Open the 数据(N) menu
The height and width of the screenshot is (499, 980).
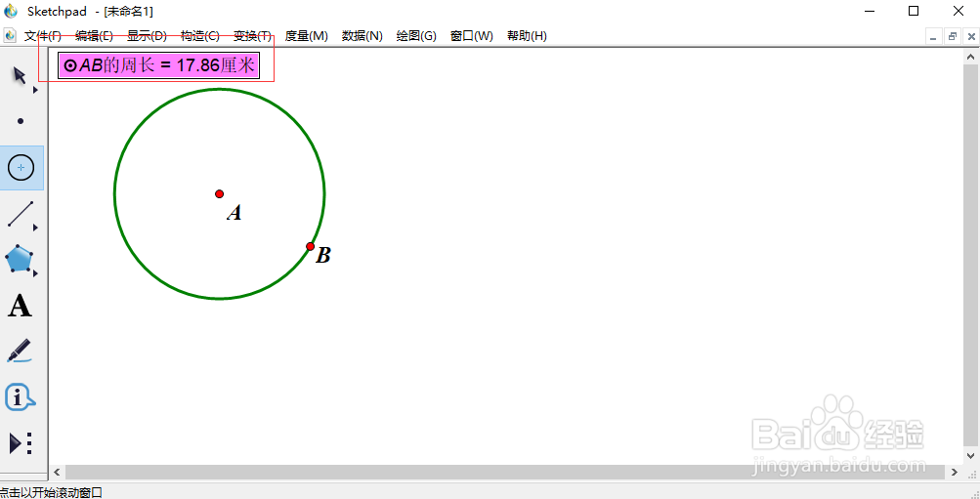click(362, 36)
